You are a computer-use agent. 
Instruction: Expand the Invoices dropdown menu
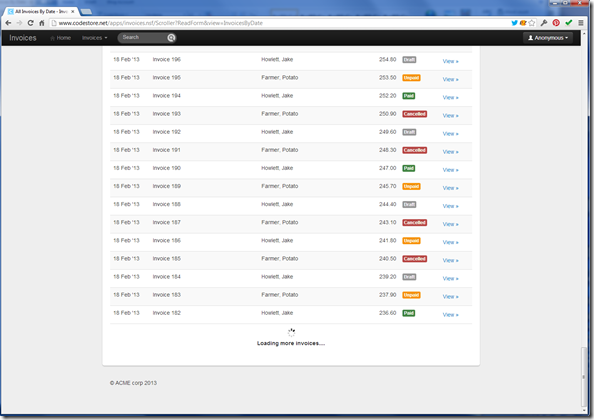pos(94,38)
